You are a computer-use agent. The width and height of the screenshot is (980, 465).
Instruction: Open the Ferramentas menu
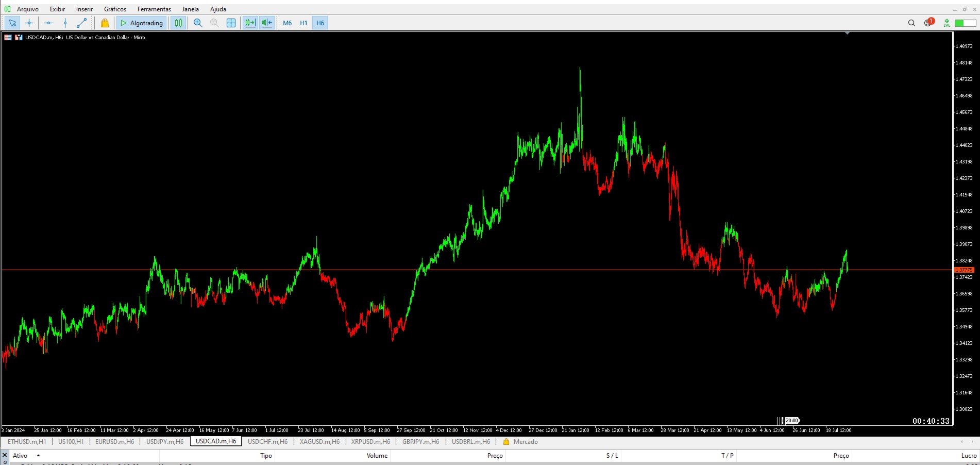(x=154, y=9)
